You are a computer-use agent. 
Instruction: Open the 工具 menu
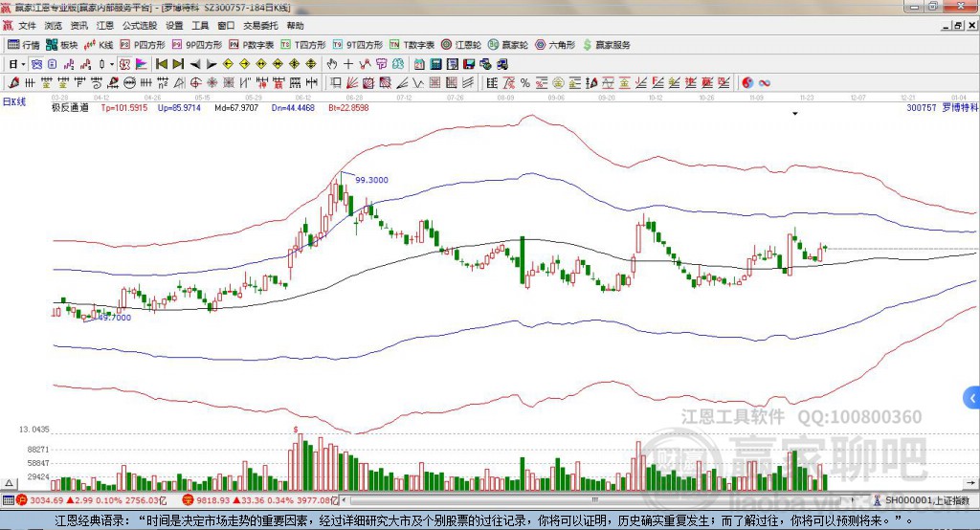coord(200,26)
